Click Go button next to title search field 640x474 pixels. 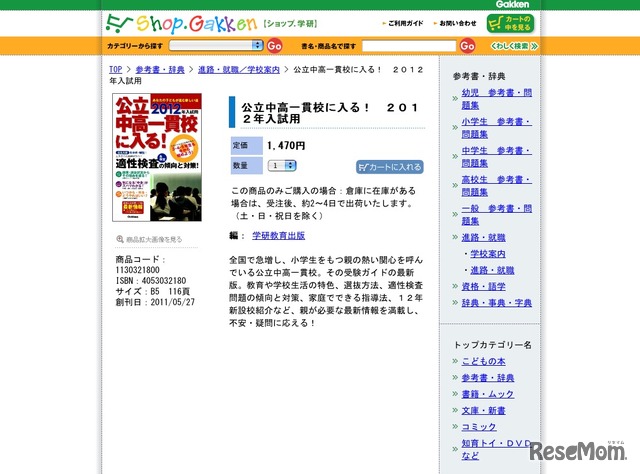pos(467,45)
